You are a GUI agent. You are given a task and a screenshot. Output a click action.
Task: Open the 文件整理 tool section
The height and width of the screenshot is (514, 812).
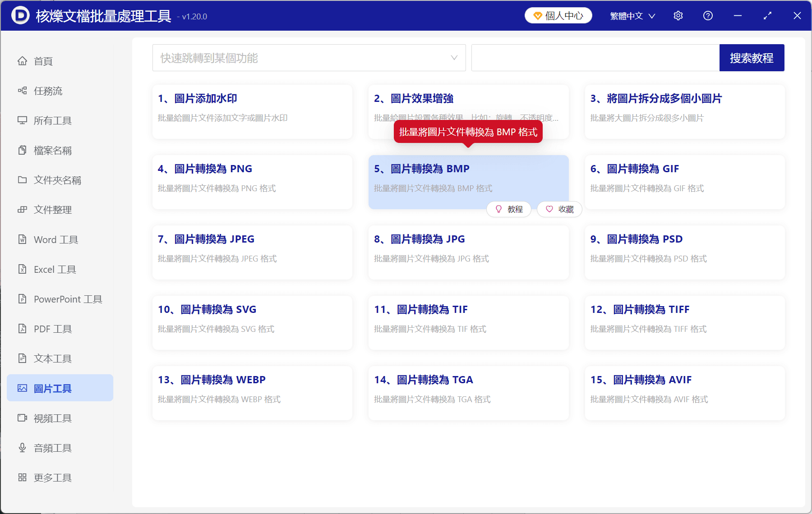(x=52, y=210)
